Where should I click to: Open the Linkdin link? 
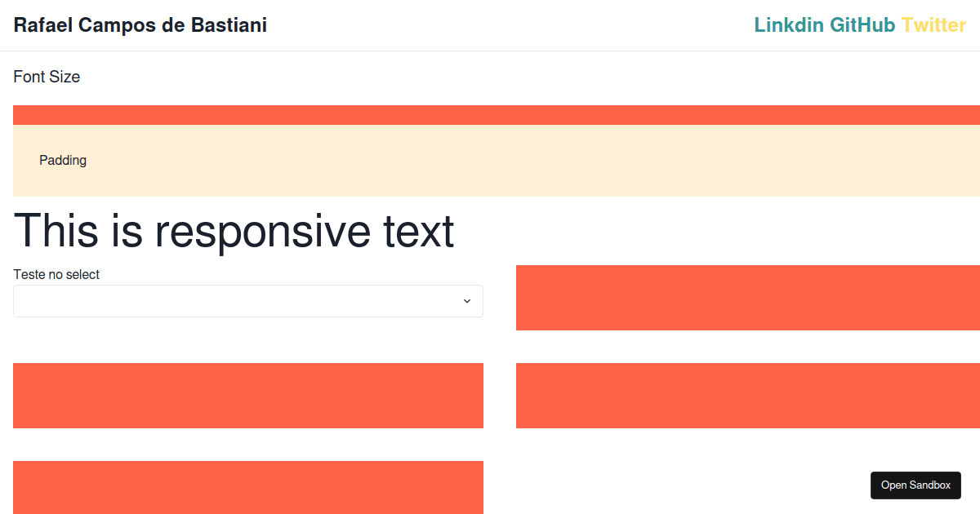(788, 25)
